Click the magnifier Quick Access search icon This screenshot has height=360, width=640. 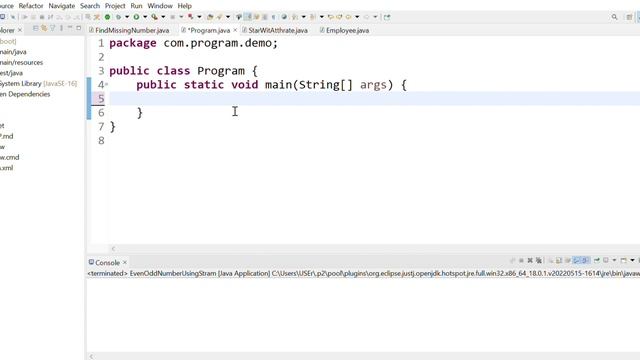pos(614,17)
